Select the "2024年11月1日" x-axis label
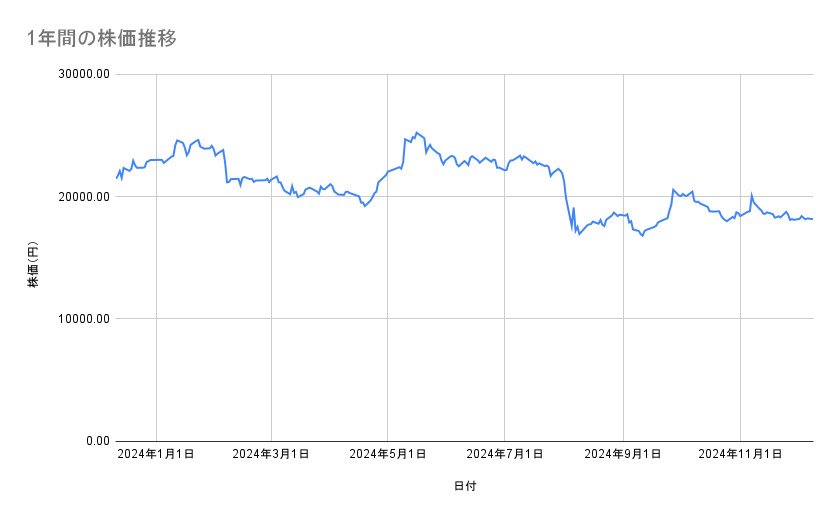Viewport: 839px width, 519px height. point(740,455)
